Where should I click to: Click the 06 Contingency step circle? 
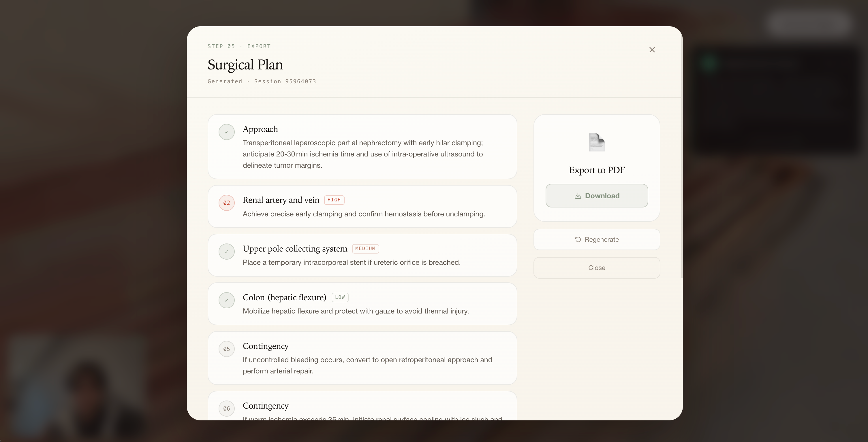tap(226, 408)
